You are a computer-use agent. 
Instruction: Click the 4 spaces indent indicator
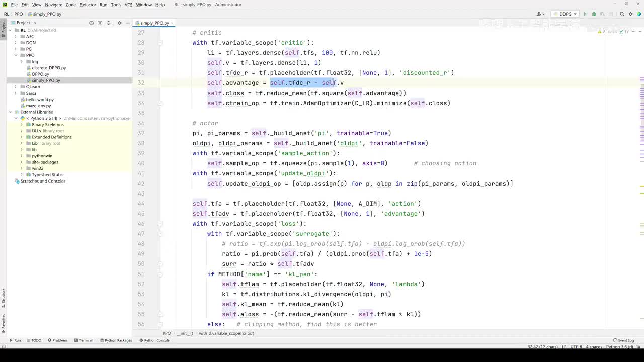coord(594,347)
